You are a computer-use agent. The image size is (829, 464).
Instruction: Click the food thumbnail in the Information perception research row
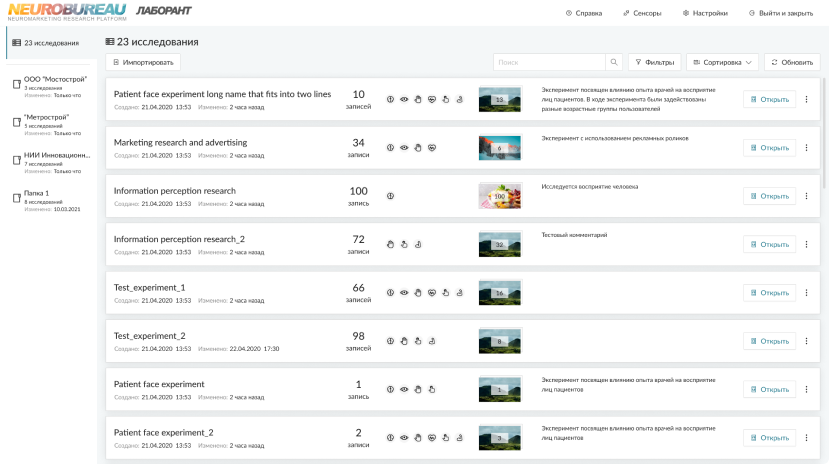click(x=500, y=196)
